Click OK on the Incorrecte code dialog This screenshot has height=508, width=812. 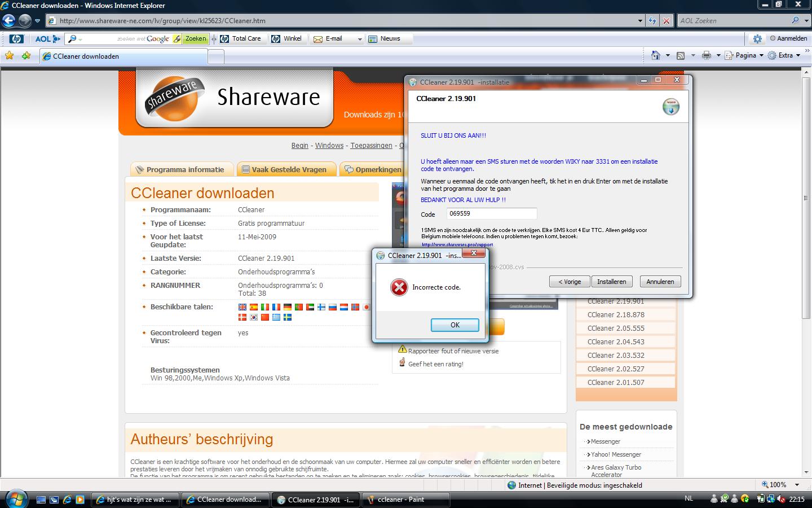point(455,325)
